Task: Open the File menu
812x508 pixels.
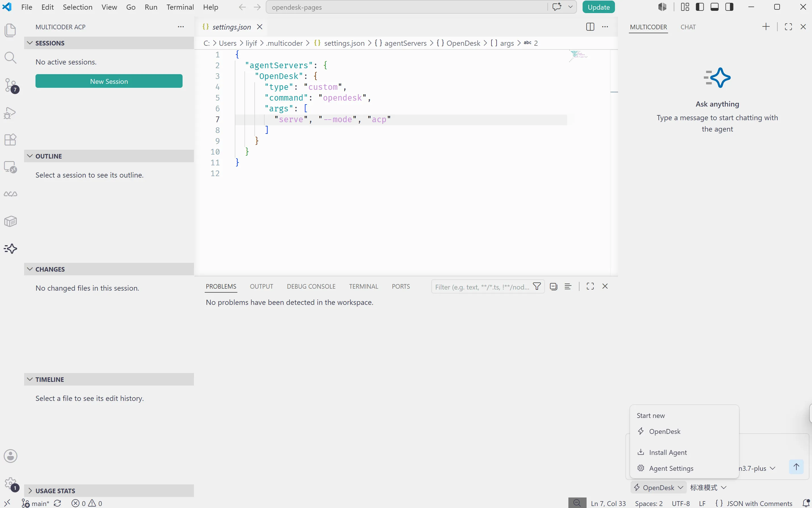Action: 26,7
